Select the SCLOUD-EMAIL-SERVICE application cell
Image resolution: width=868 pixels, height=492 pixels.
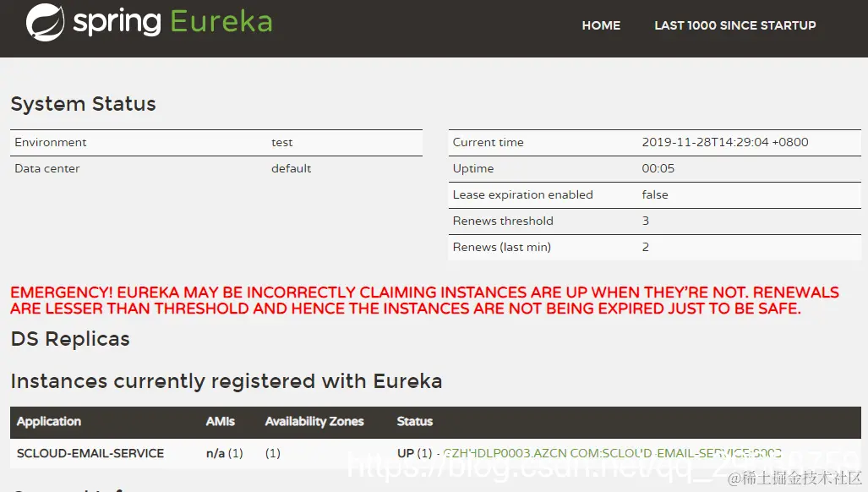(x=90, y=453)
